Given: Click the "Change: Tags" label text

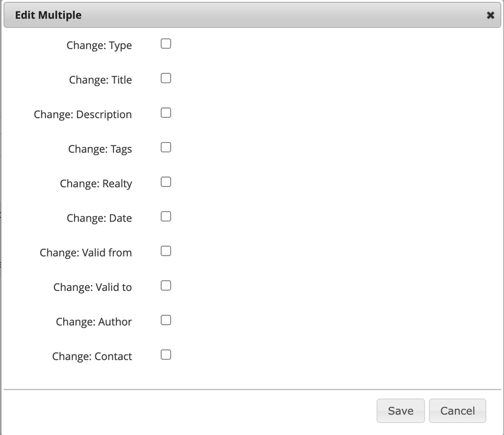Looking at the screenshot, I should click(x=100, y=149).
